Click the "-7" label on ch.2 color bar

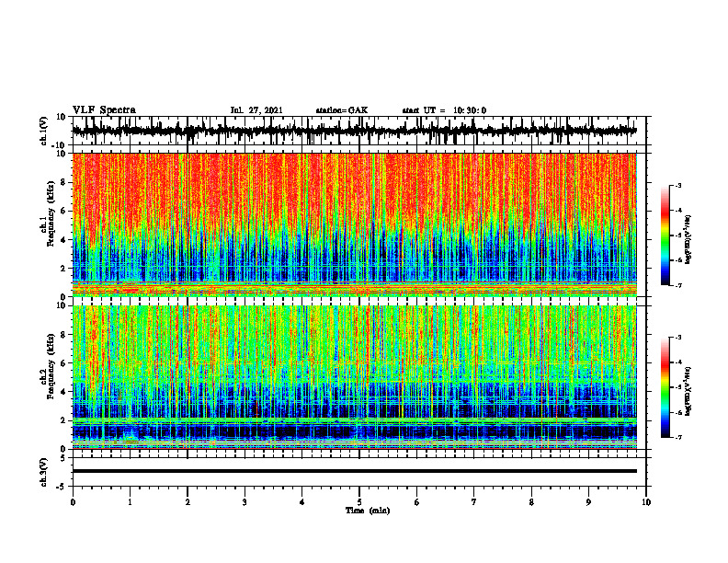coord(677,437)
